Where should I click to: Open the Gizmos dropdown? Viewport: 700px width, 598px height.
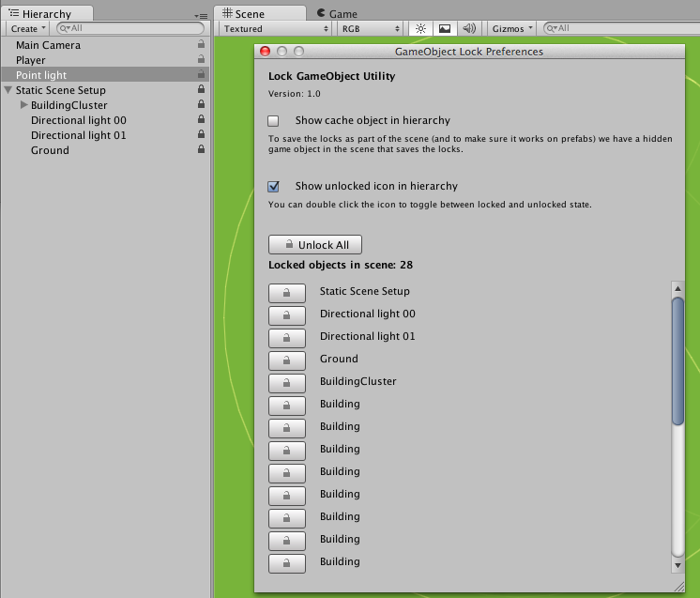tap(512, 28)
